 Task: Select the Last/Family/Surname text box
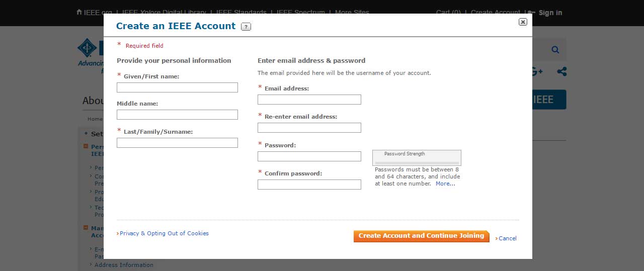coord(177,143)
